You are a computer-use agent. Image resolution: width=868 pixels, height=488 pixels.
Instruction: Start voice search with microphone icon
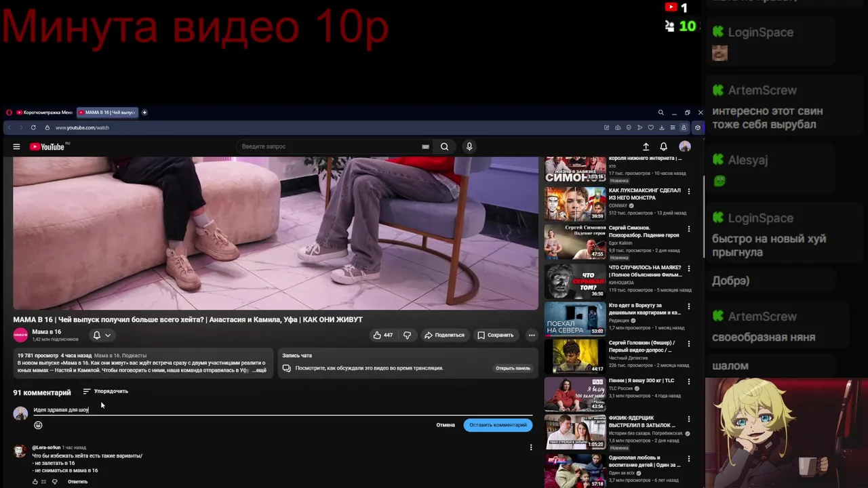click(469, 146)
